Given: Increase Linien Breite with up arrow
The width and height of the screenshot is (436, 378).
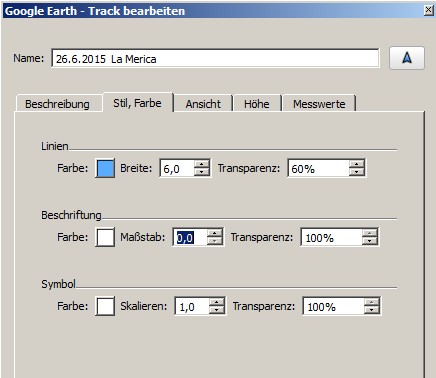Looking at the screenshot, I should point(202,164).
